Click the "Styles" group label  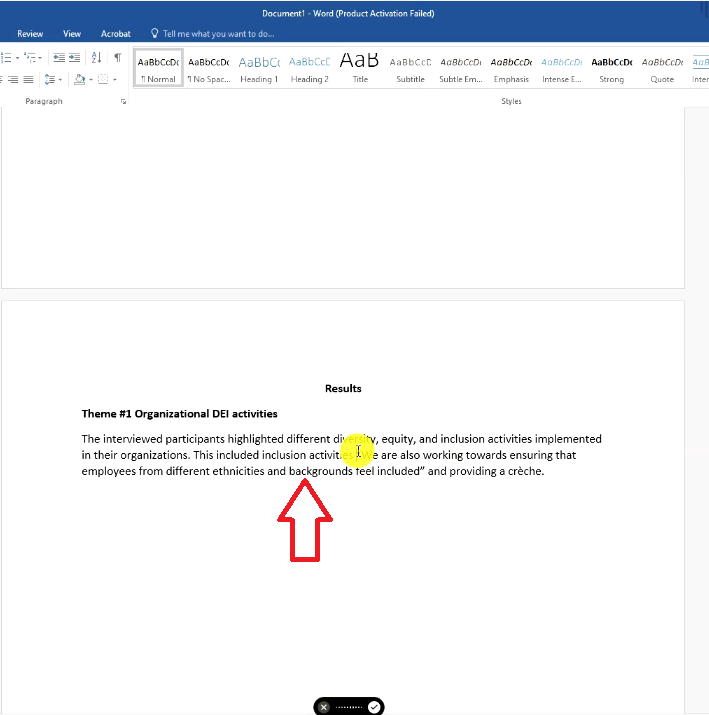(x=511, y=101)
